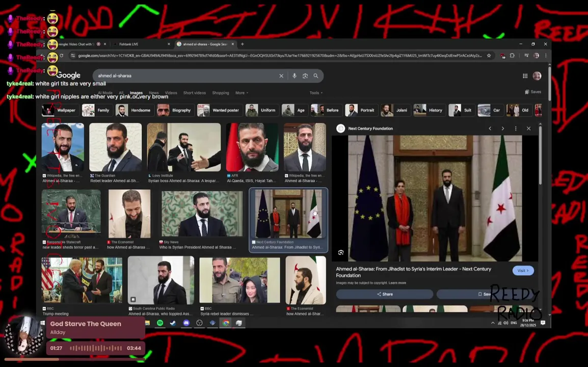
Task: Switch to the Shopping results tab
Action: pyautogui.click(x=221, y=93)
